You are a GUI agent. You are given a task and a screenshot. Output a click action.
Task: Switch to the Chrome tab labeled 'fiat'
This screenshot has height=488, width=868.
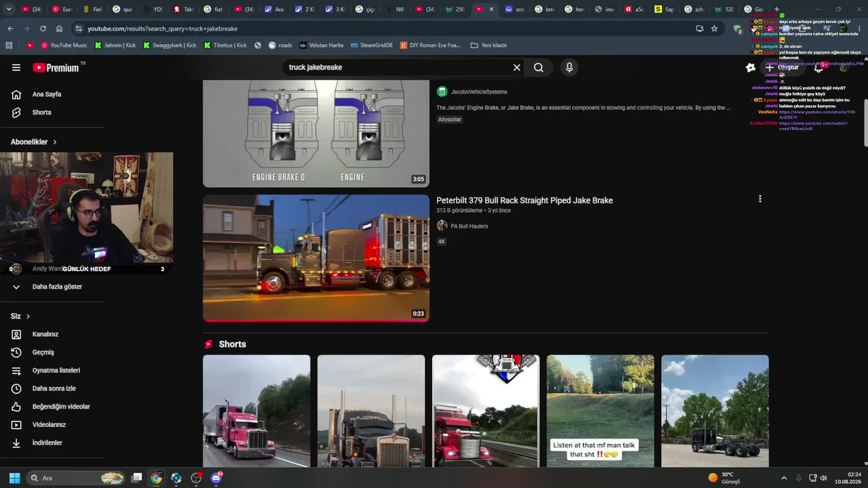(213, 9)
